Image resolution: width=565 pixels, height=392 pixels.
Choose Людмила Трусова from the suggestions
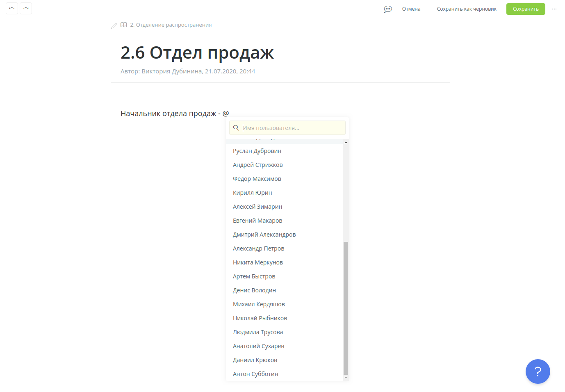pos(258,332)
